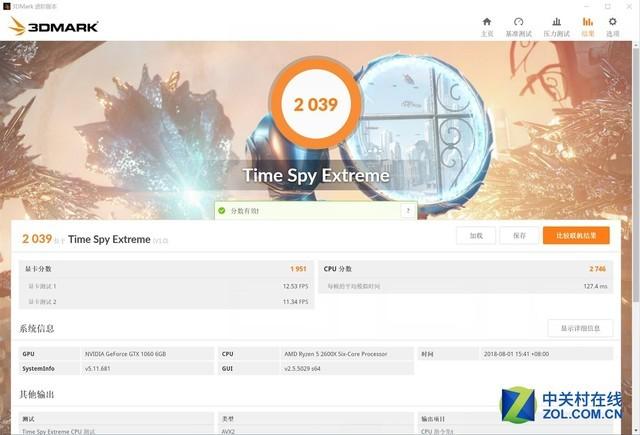The width and height of the screenshot is (640, 435).
Task: Click the 3DMark logo
Action: click(53, 27)
